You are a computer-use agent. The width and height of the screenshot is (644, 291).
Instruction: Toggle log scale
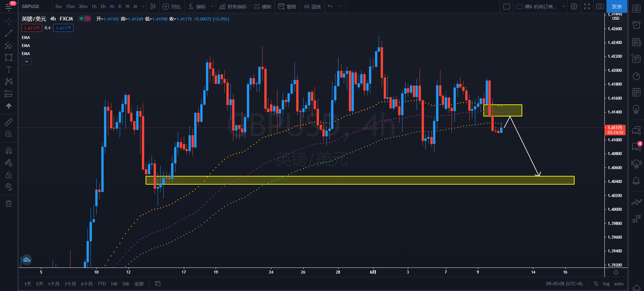click(606, 284)
